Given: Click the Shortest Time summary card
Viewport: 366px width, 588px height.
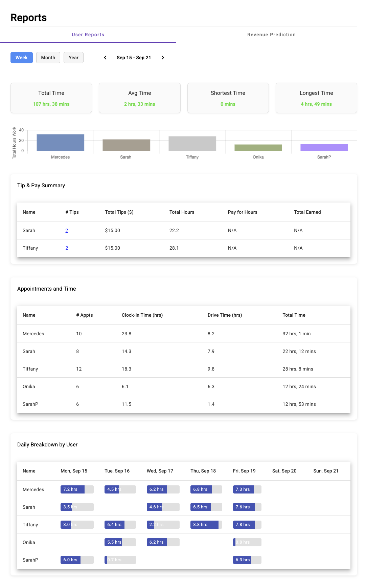Looking at the screenshot, I should (x=228, y=98).
